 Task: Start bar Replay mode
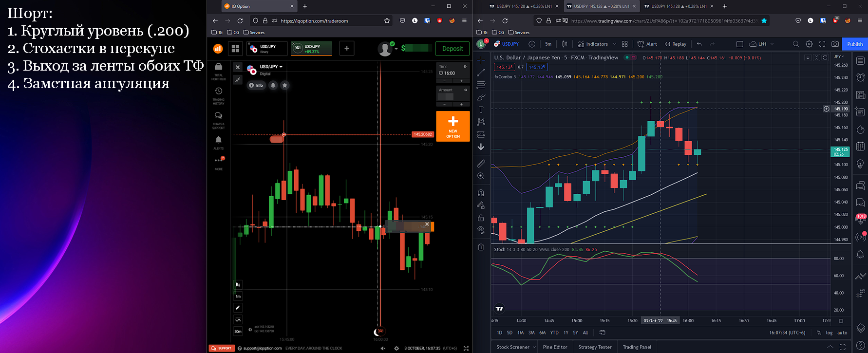click(676, 44)
